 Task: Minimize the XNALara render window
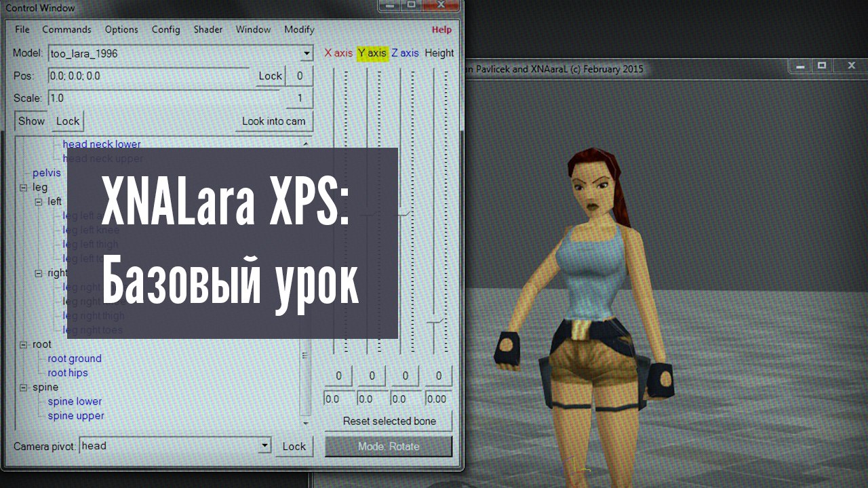click(801, 65)
